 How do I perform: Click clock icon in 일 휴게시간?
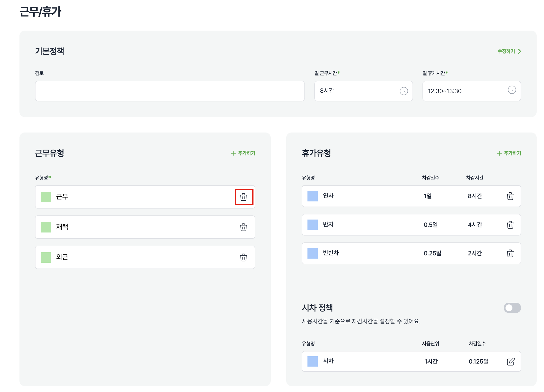tap(512, 90)
